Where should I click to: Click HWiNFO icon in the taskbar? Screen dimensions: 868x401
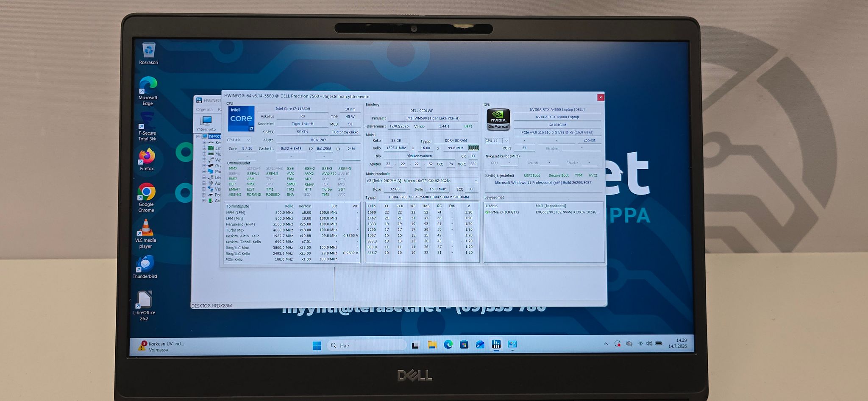[496, 345]
